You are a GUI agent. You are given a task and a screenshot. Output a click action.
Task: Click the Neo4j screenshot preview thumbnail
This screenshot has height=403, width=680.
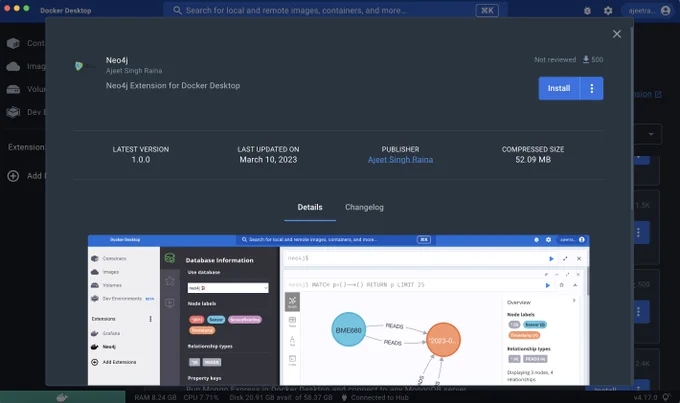point(338,310)
